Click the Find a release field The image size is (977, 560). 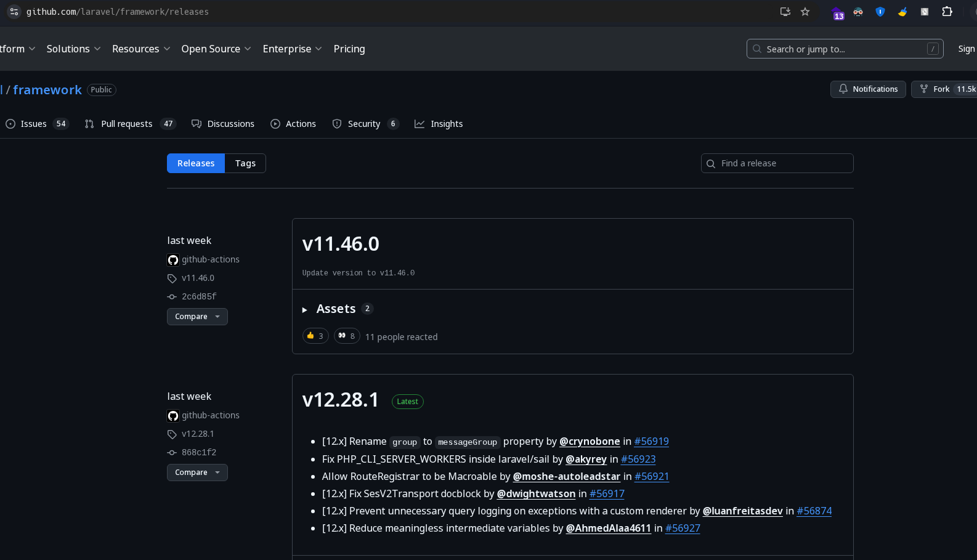point(777,163)
